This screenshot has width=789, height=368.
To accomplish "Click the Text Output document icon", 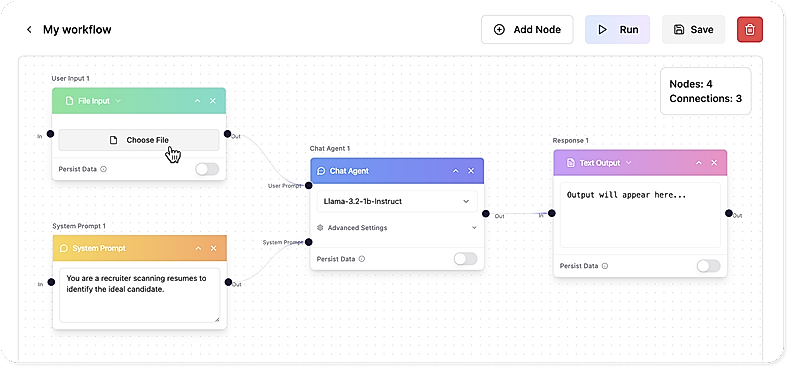I will click(x=571, y=163).
